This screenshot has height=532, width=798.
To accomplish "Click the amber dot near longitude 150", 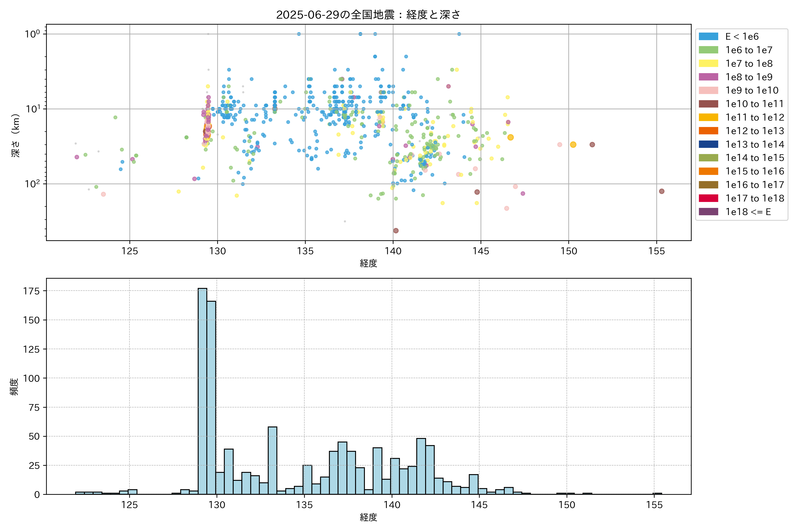I will (573, 145).
